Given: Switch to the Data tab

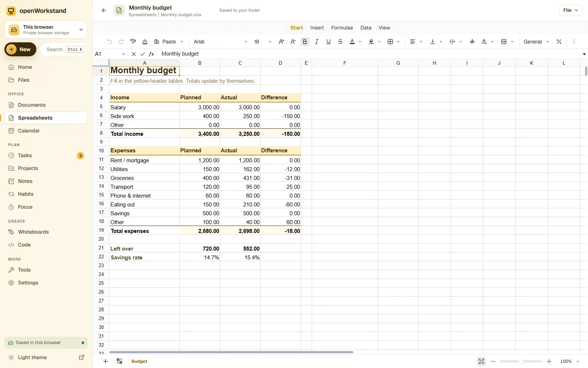Looking at the screenshot, I should pyautogui.click(x=366, y=28).
